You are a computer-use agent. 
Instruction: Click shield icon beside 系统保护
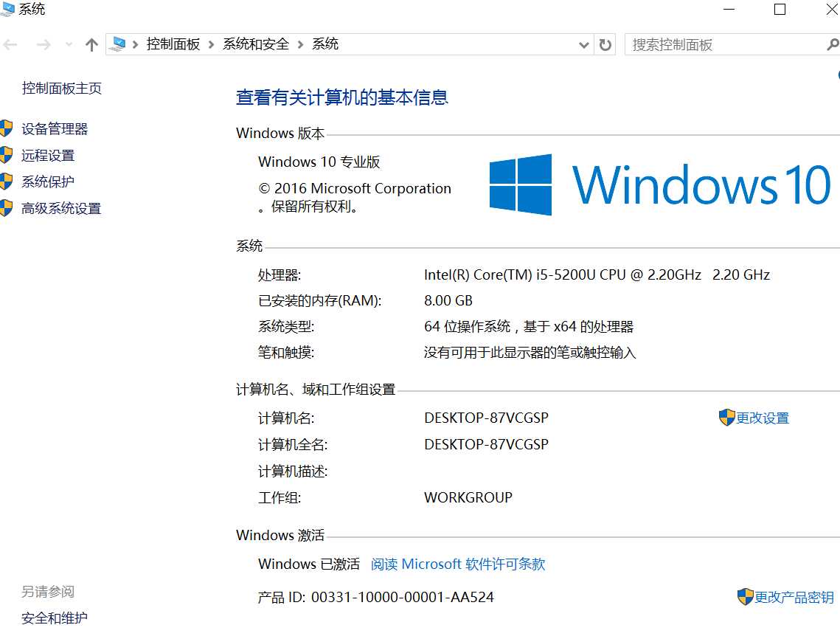[x=7, y=182]
